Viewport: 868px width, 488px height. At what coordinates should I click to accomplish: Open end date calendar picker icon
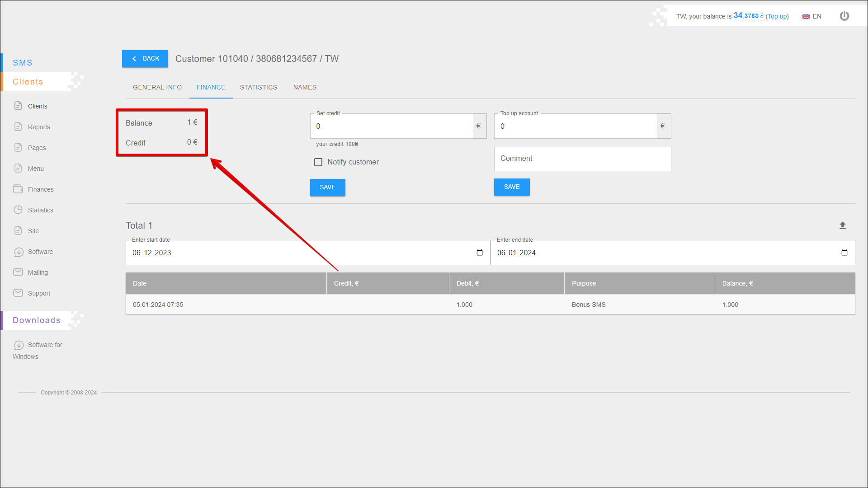[844, 253]
